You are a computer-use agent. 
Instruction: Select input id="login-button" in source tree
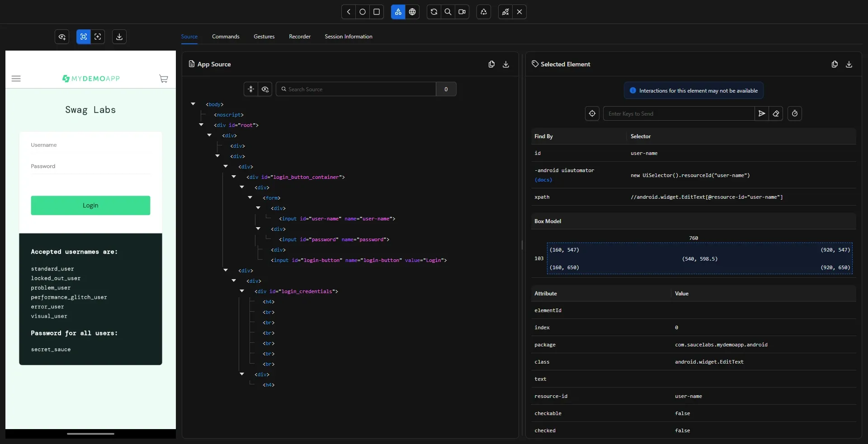[x=359, y=260]
